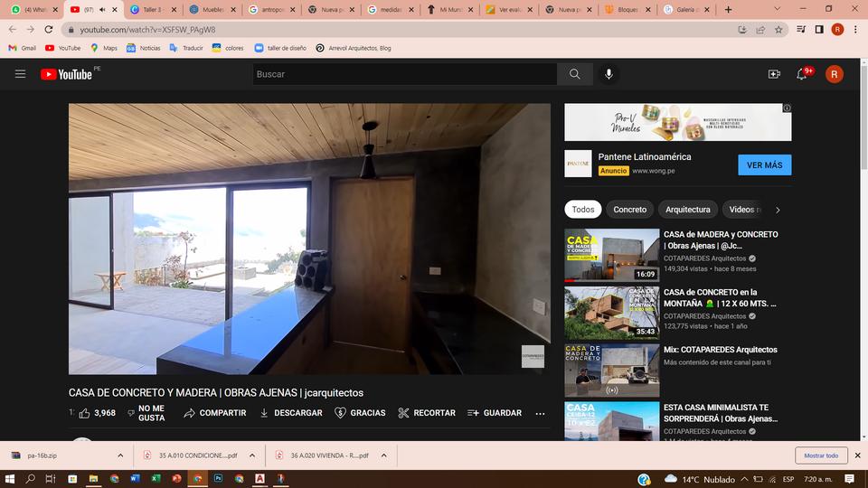Switch to the Galería browser tab
868x488 pixels.
click(x=687, y=9)
